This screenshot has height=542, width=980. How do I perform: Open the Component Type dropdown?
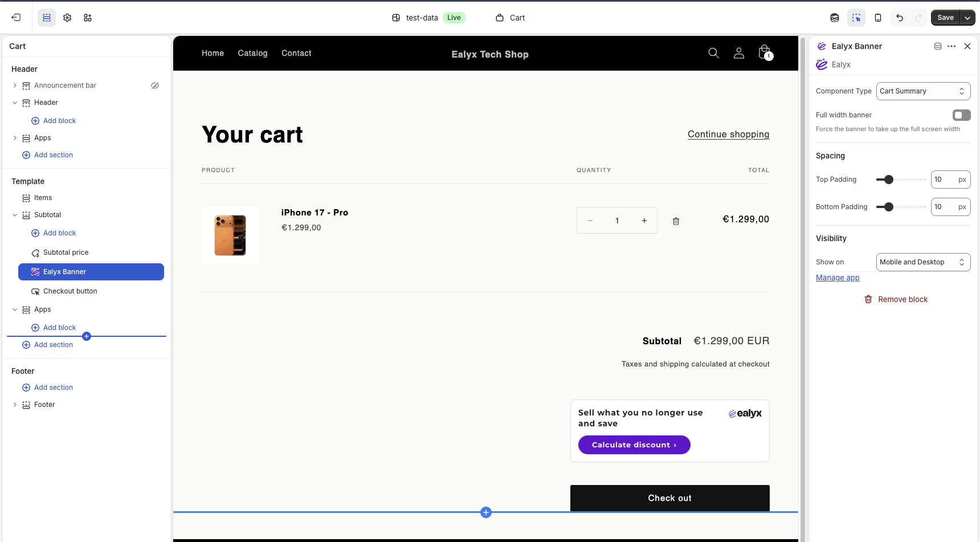[922, 91]
